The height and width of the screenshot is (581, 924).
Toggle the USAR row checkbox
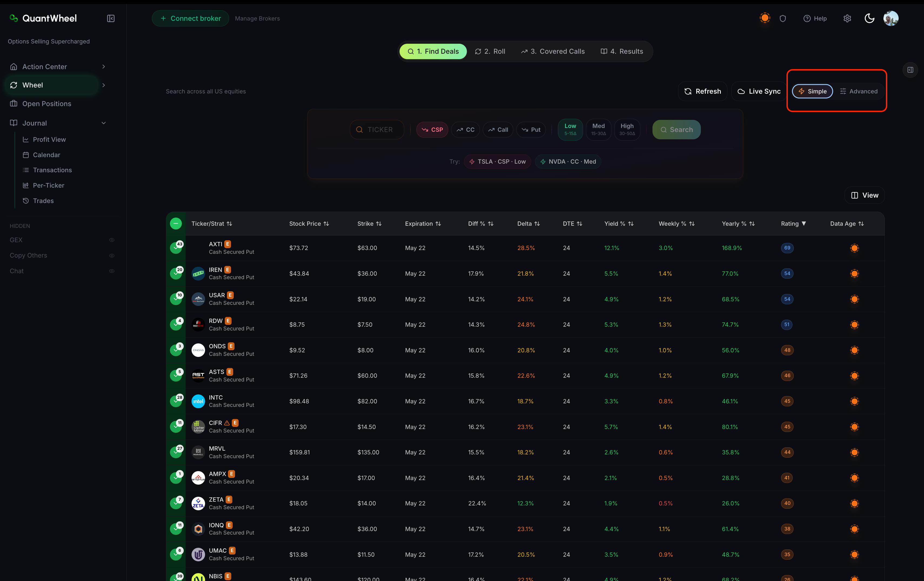click(176, 299)
